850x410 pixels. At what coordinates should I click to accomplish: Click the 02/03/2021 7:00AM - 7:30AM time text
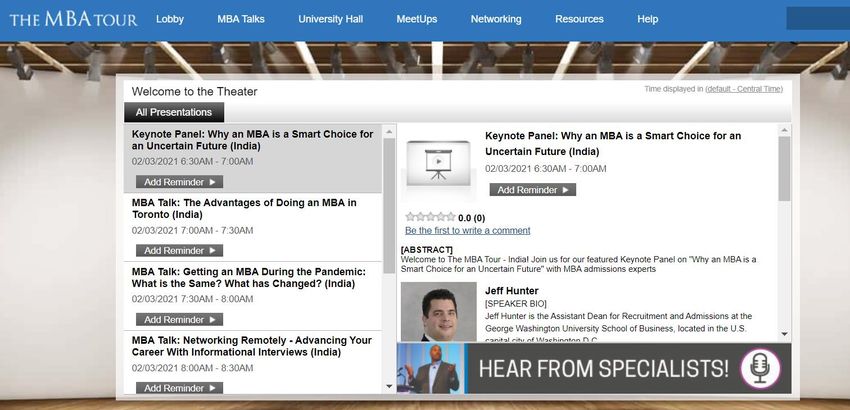(192, 230)
